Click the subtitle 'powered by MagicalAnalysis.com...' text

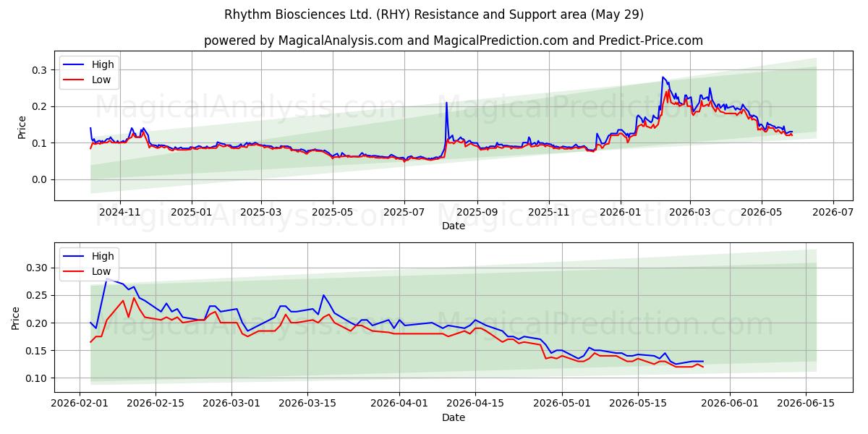(453, 41)
